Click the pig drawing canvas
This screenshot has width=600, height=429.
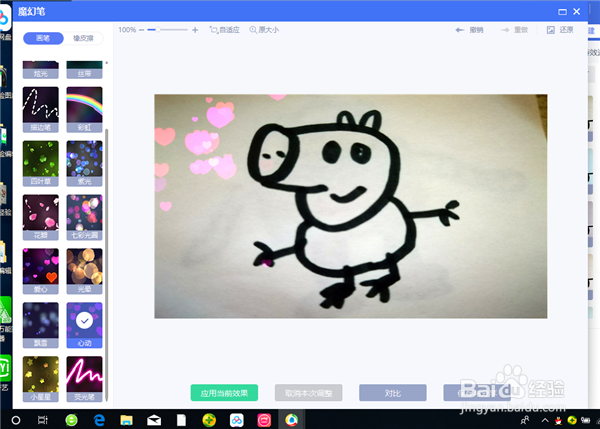click(x=351, y=206)
